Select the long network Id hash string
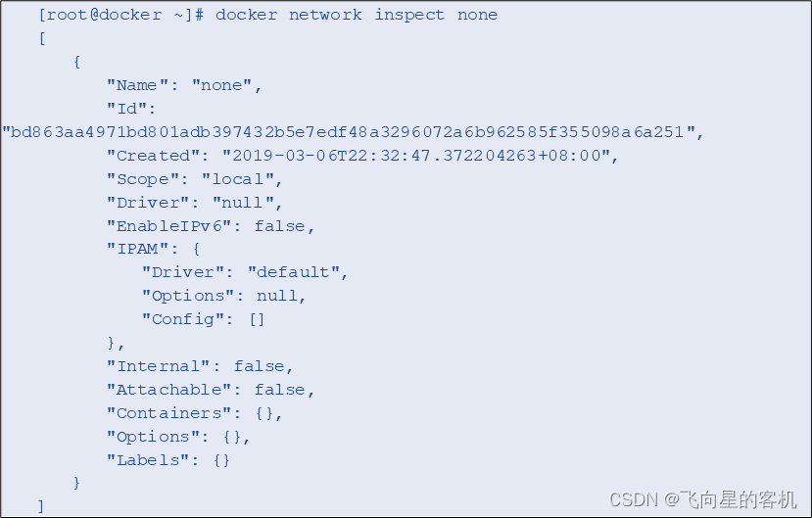812x518 pixels. [353, 132]
